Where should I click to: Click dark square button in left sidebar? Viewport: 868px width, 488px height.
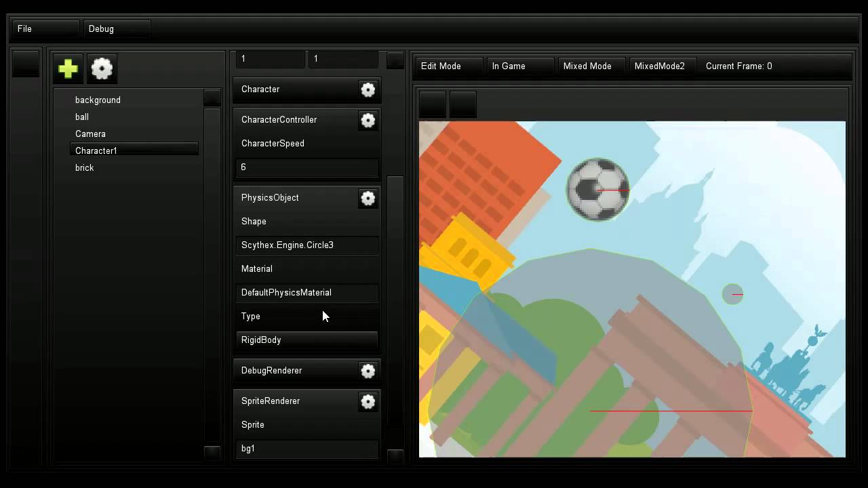[26, 64]
